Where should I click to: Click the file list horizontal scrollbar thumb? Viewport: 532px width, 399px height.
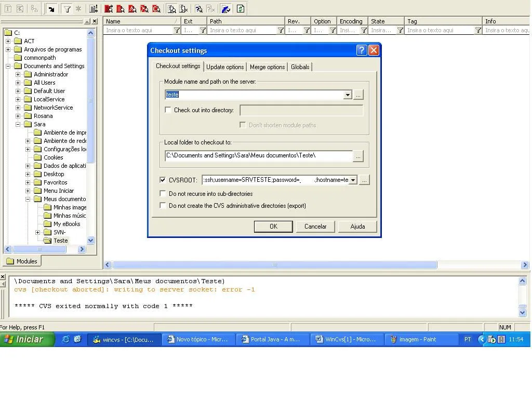[x=274, y=264]
